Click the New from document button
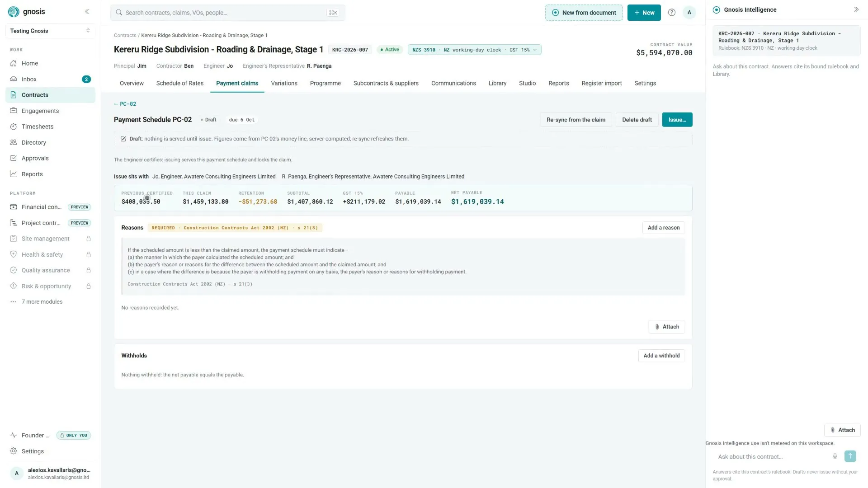Image resolution: width=868 pixels, height=488 pixels. point(584,13)
